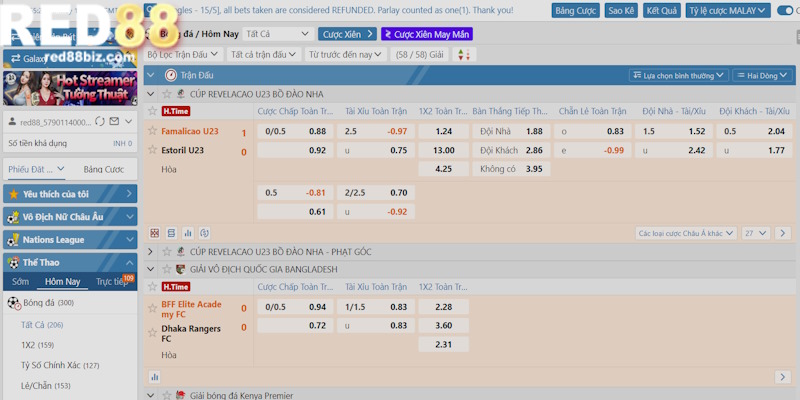Screen dimensions: 800x400
Task: Favorite the Famalicao U23 team star
Action: (152, 131)
